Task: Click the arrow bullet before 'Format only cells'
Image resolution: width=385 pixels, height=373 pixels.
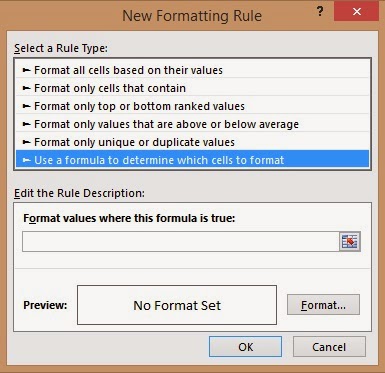Action: [26, 88]
